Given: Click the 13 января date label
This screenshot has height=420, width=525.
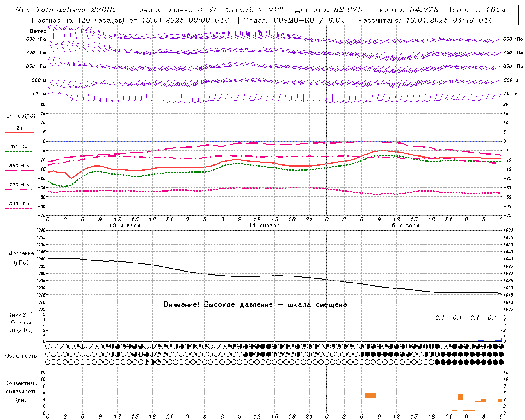Looking at the screenshot, I should pos(125,226).
